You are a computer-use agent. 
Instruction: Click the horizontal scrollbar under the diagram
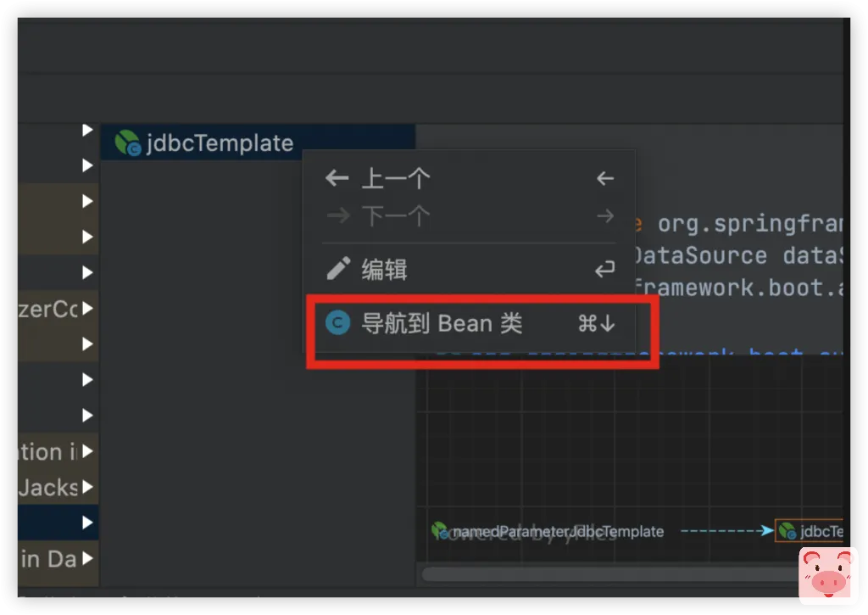click(609, 574)
